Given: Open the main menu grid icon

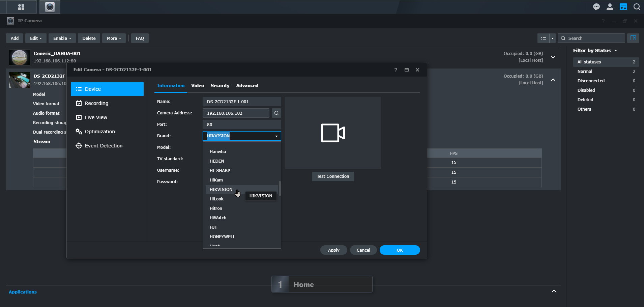Looking at the screenshot, I should [21, 7].
